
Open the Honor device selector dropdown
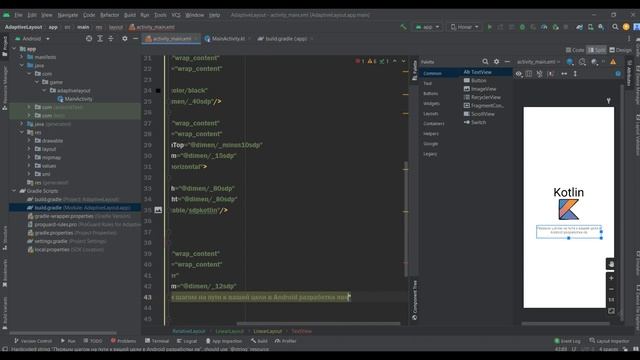click(x=464, y=27)
